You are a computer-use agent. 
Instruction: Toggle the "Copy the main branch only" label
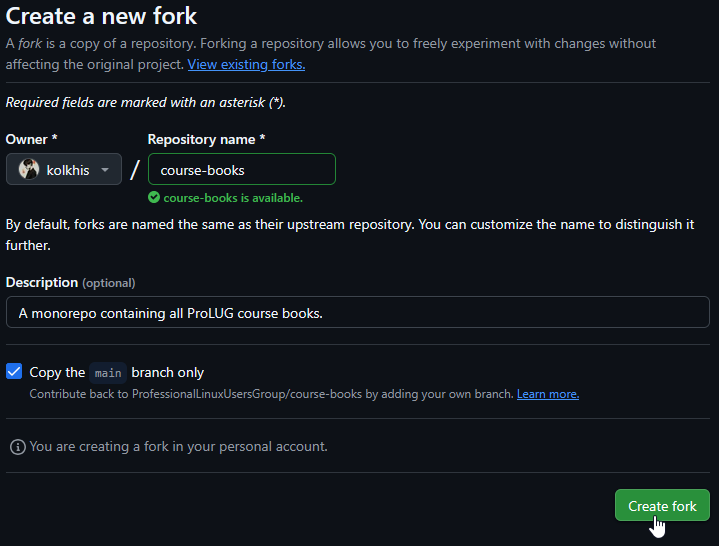coord(116,373)
